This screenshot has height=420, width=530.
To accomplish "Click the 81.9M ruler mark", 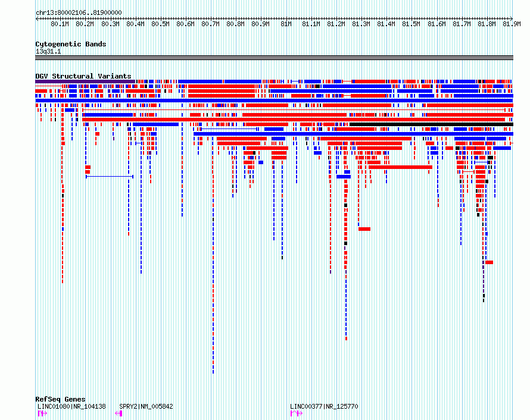I will 512,24.
